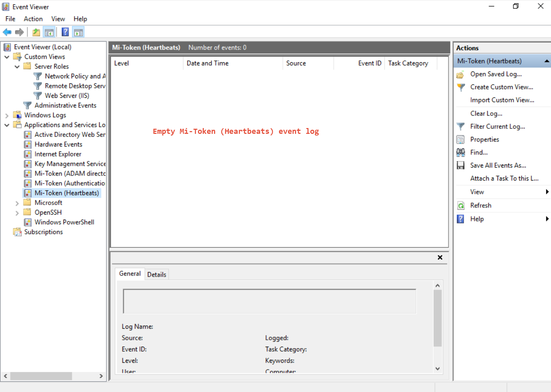Click the Up one level toolbar icon
The image size is (551, 392).
click(x=36, y=32)
